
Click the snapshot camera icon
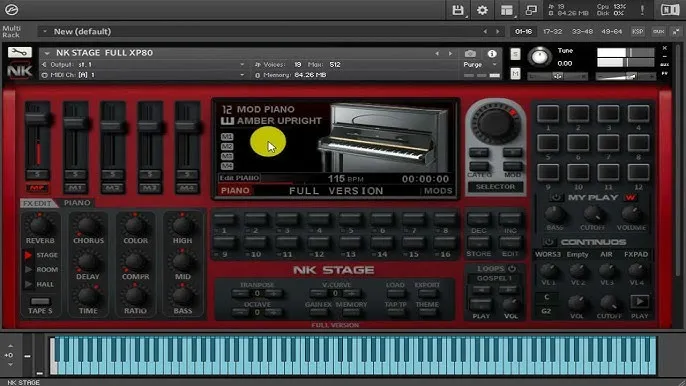[x=470, y=53]
